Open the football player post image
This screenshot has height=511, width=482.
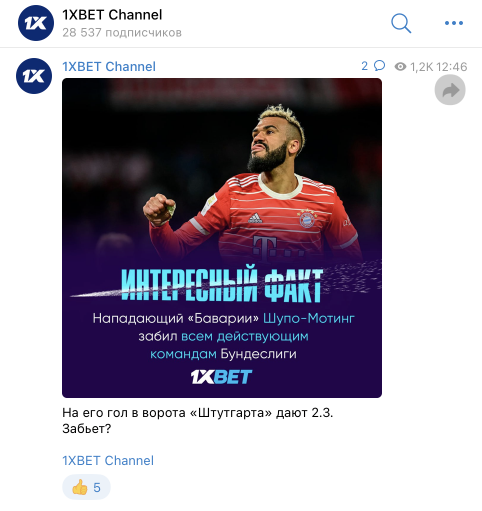(222, 238)
